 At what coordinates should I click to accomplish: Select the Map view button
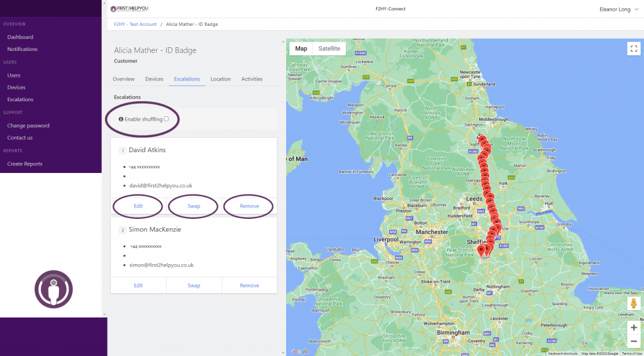click(x=301, y=48)
